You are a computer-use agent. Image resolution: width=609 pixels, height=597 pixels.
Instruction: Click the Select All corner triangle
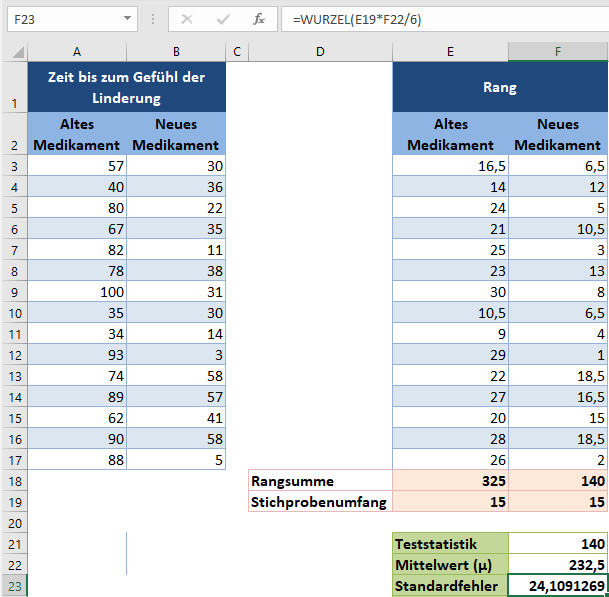(18, 52)
